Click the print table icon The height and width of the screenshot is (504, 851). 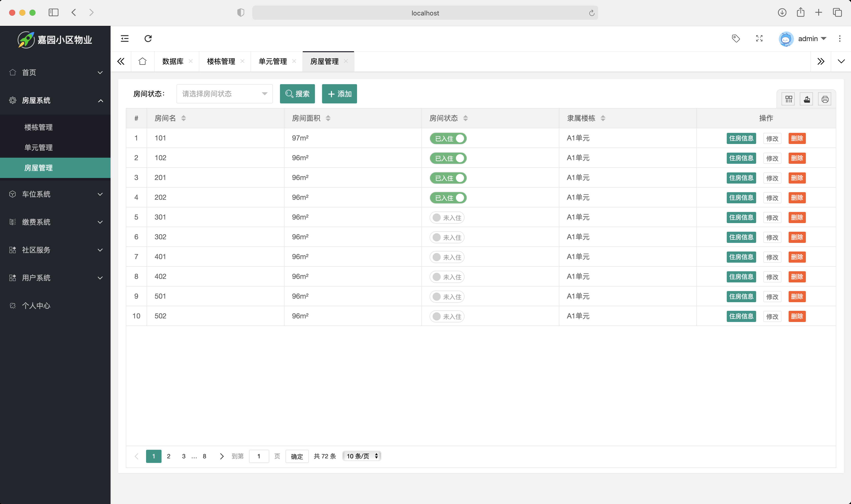point(825,99)
